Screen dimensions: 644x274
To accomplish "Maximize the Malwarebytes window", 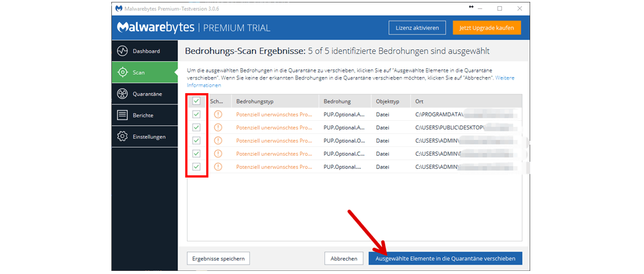I will [500, 8].
